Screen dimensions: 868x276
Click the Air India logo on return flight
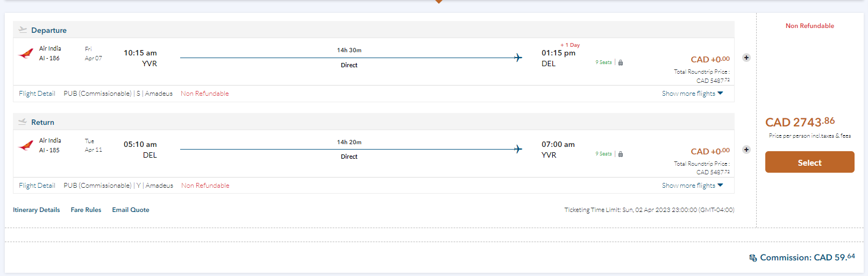[26, 145]
